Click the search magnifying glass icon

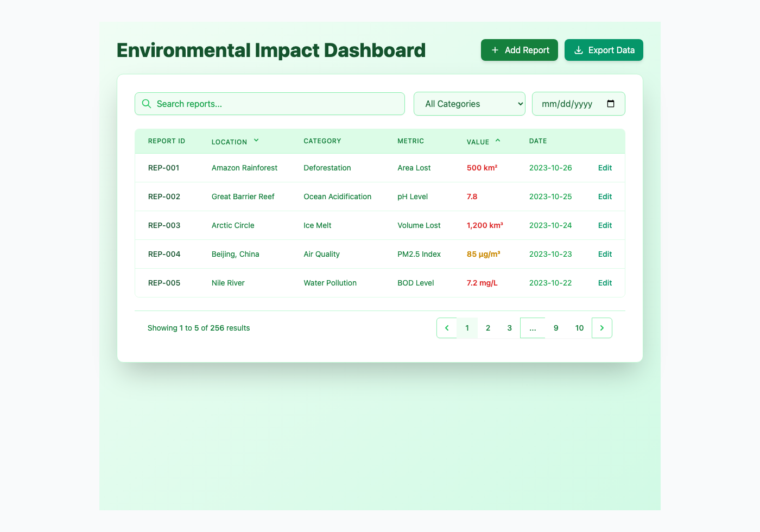click(146, 104)
